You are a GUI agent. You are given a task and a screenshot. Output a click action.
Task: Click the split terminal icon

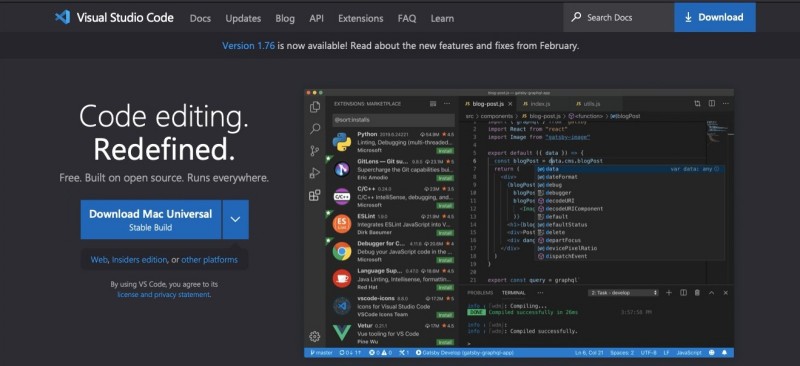tap(683, 292)
